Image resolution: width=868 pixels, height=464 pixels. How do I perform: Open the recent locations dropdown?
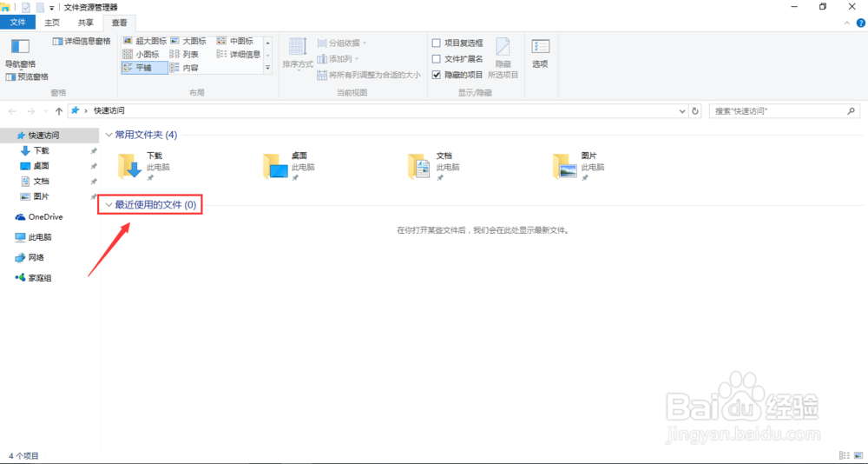(46, 111)
